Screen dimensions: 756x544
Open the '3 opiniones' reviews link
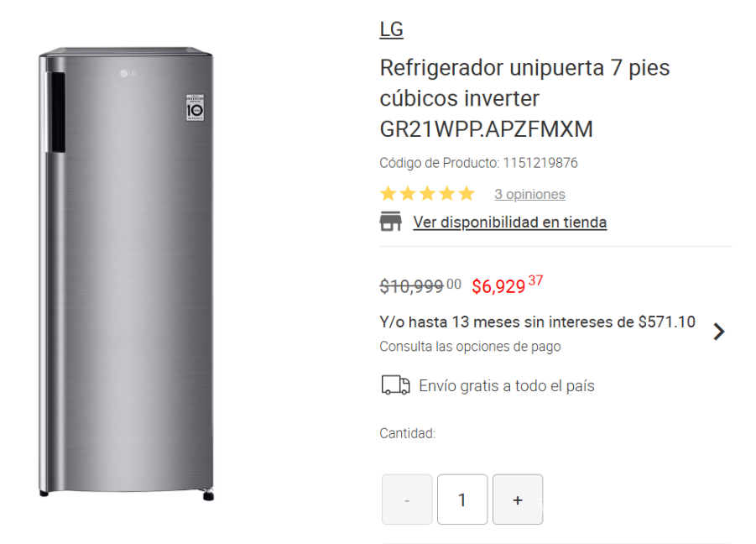tap(529, 193)
